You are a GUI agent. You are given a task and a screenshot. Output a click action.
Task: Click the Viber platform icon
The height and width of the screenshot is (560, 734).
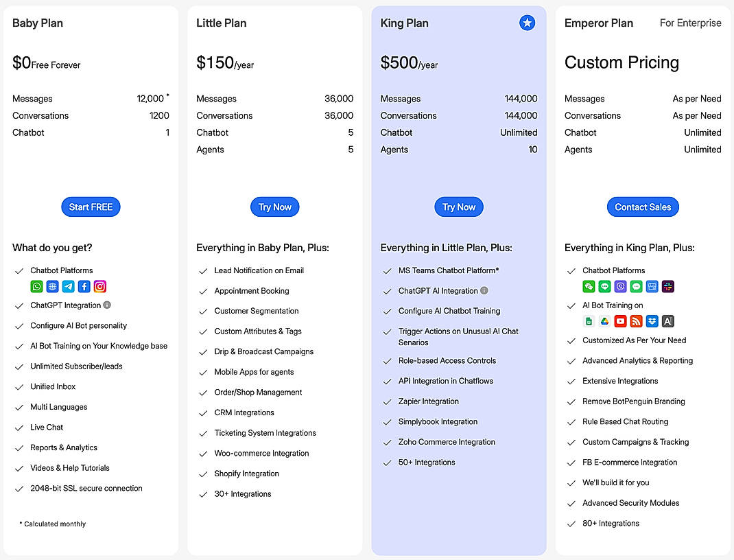tap(621, 287)
